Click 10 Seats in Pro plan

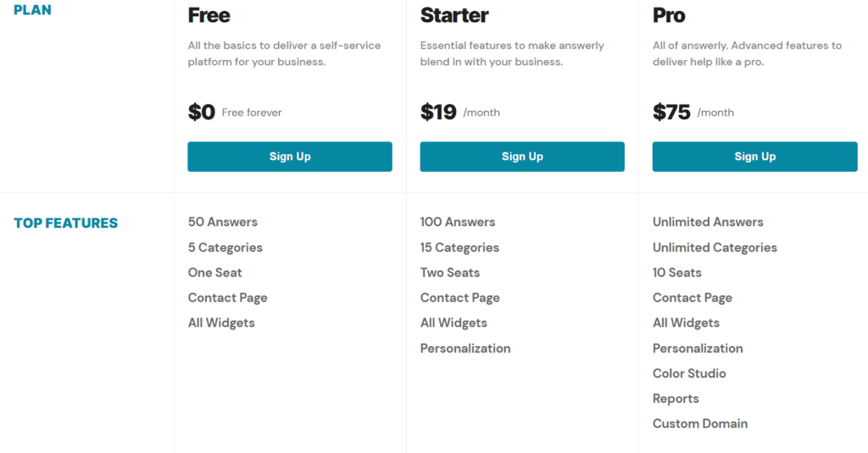point(677,273)
